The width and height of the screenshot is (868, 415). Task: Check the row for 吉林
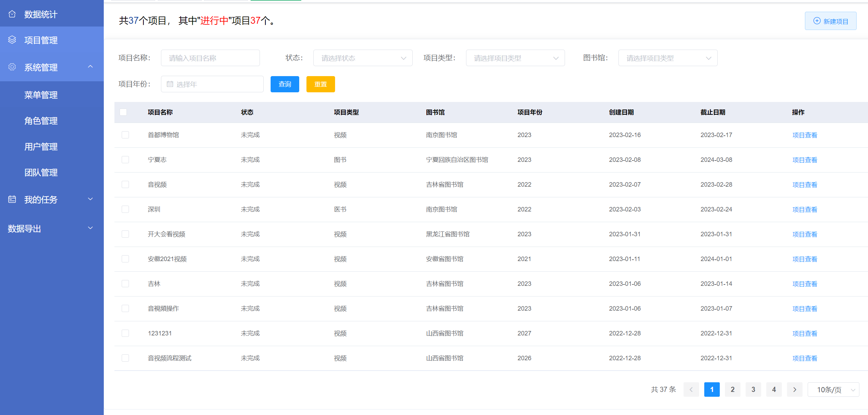pyautogui.click(x=125, y=283)
